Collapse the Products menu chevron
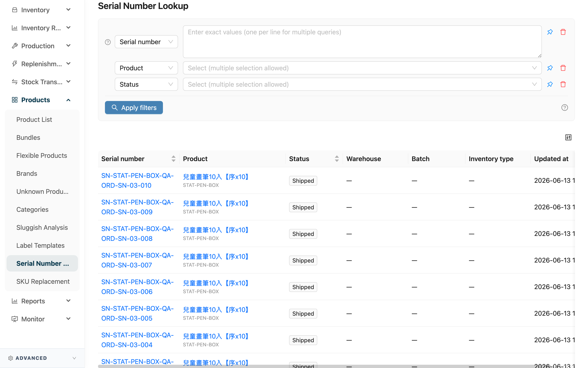The image size is (588, 368). point(69,100)
